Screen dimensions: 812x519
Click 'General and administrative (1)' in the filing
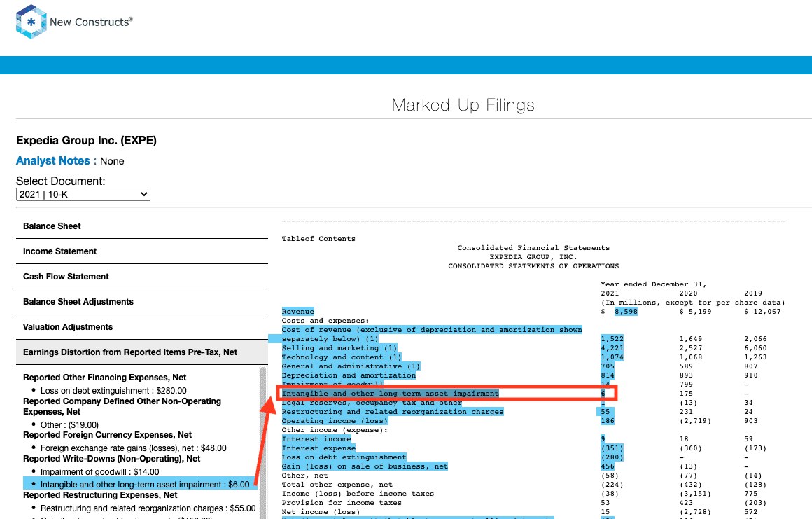351,366
